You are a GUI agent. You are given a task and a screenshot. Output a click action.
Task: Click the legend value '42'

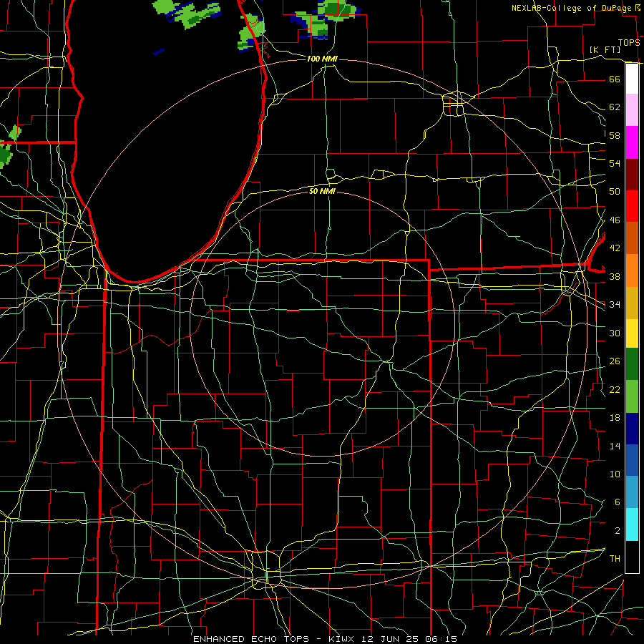[615, 248]
